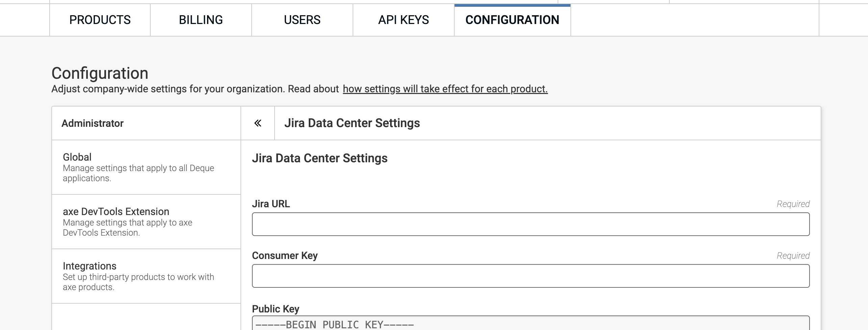The height and width of the screenshot is (330, 868).
Task: Collapse the sidebar with the double-chevron icon
Action: pyautogui.click(x=258, y=123)
